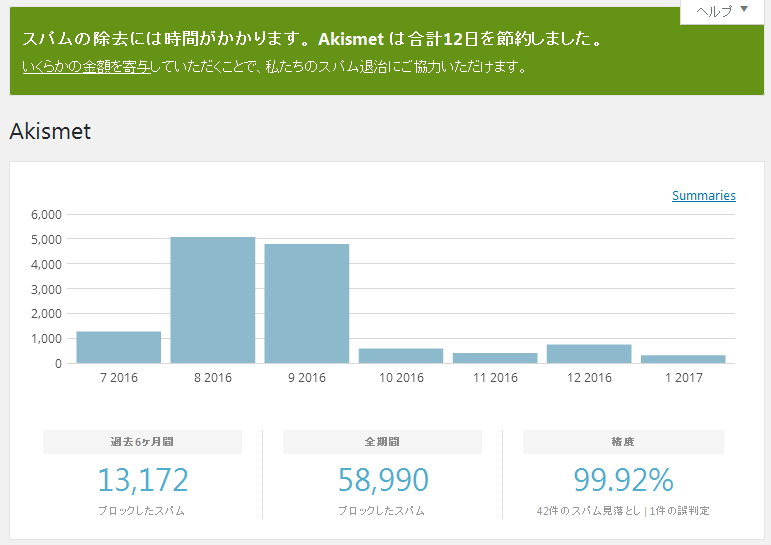
Task: Click the 1 2017 x-axis label
Action: pyautogui.click(x=683, y=378)
